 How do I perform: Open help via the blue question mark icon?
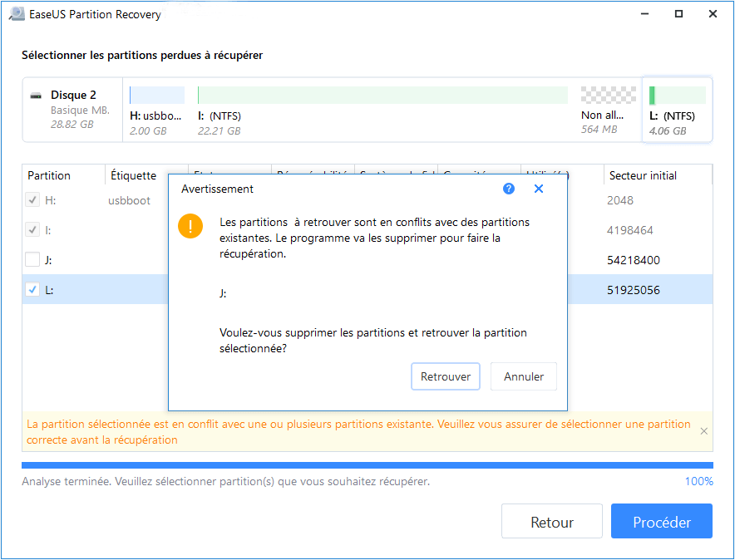pos(509,189)
